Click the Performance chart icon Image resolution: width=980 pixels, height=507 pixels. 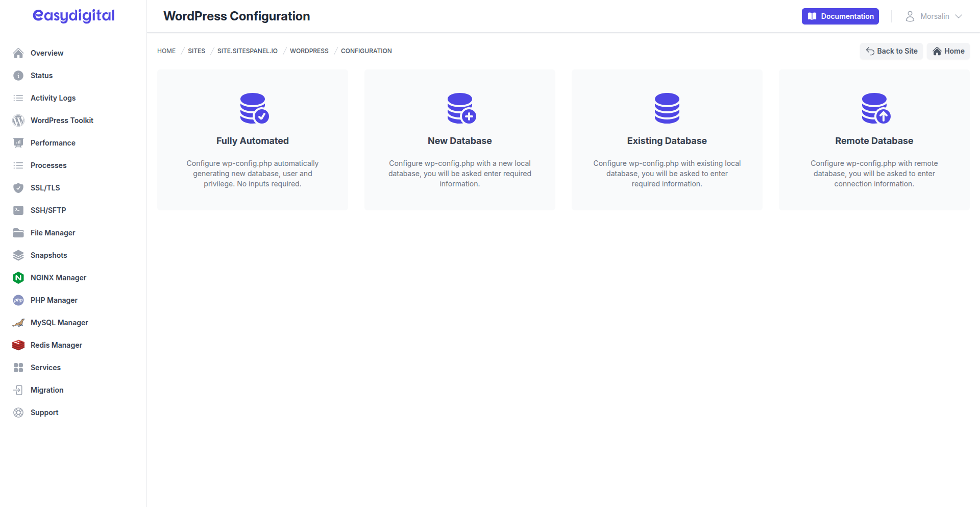[x=18, y=142]
